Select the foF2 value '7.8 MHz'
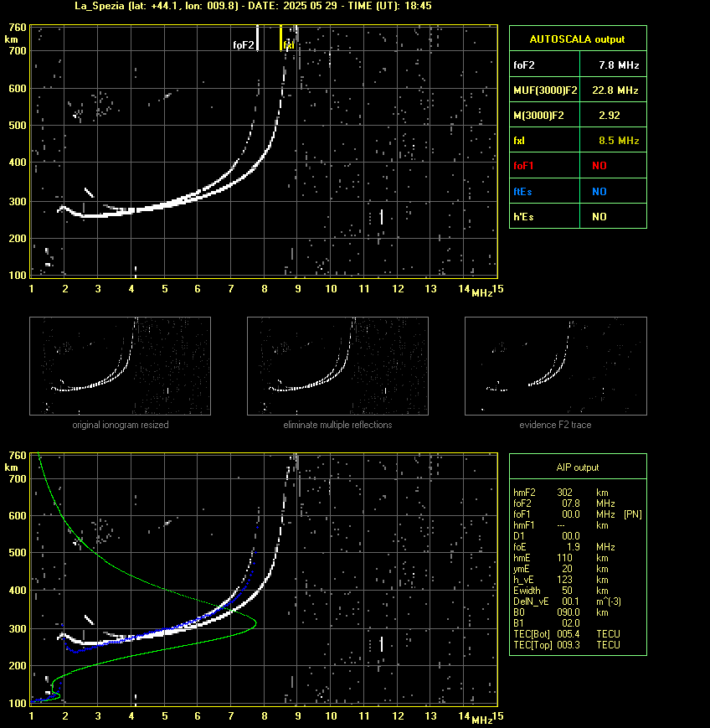This screenshot has width=710, height=728. (x=619, y=65)
